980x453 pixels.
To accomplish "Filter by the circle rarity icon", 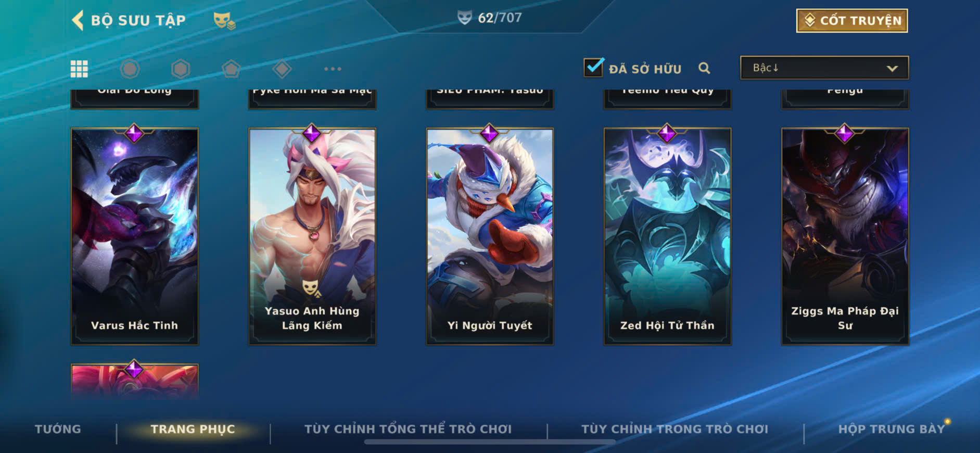I will [130, 69].
